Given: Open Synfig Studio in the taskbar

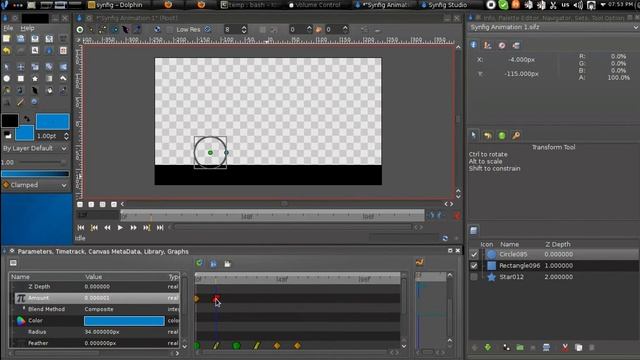Looking at the screenshot, I should (x=447, y=5).
